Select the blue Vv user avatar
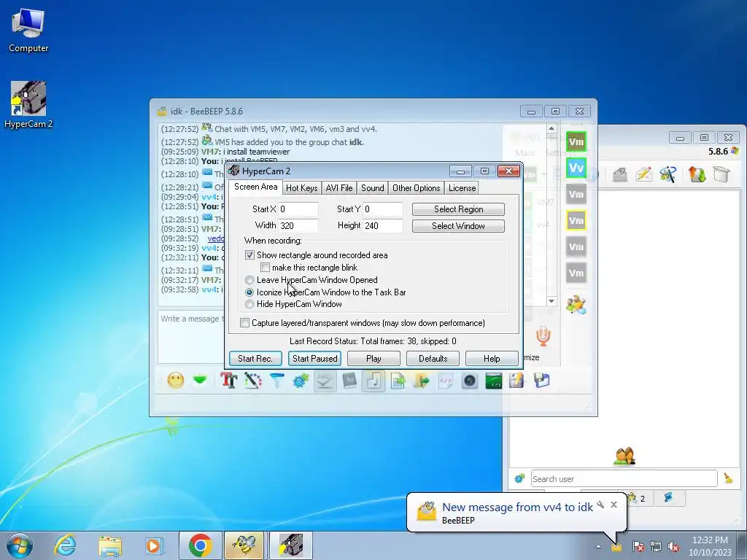The width and height of the screenshot is (747, 560). [x=576, y=168]
